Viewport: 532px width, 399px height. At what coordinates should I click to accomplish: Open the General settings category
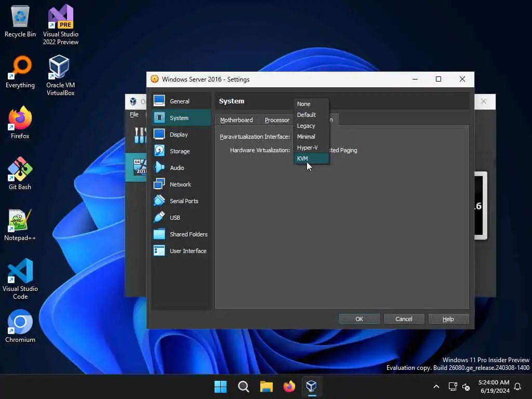(181, 101)
